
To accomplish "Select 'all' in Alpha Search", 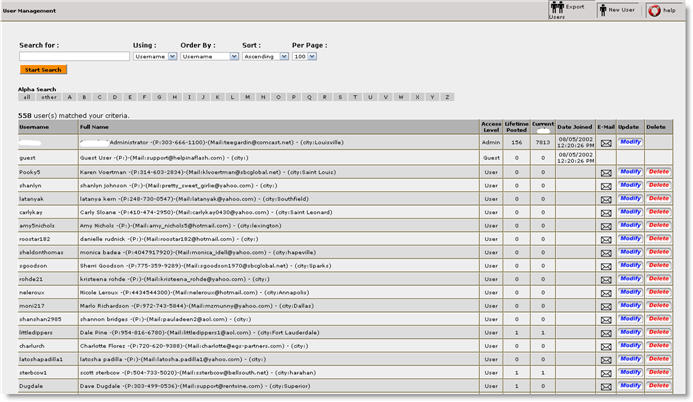I will pyautogui.click(x=27, y=97).
